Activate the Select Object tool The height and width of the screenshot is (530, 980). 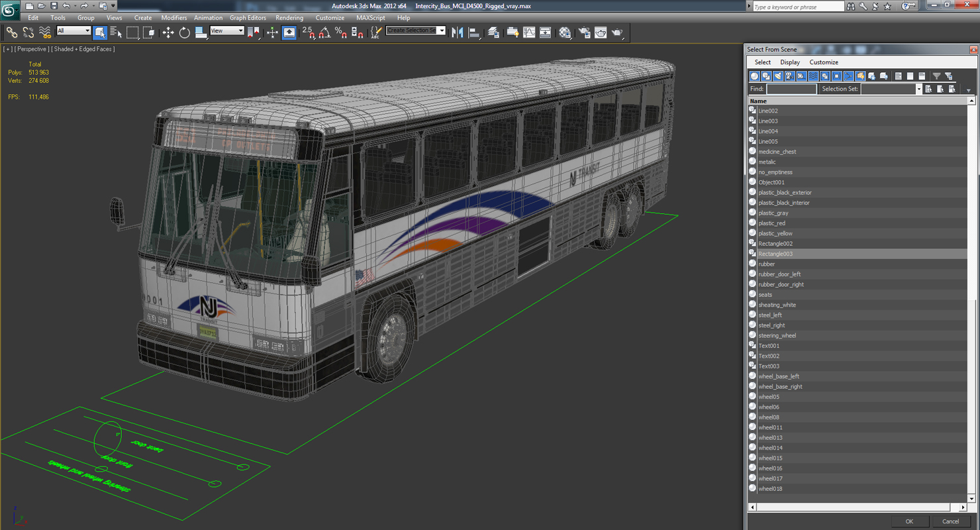(99, 32)
